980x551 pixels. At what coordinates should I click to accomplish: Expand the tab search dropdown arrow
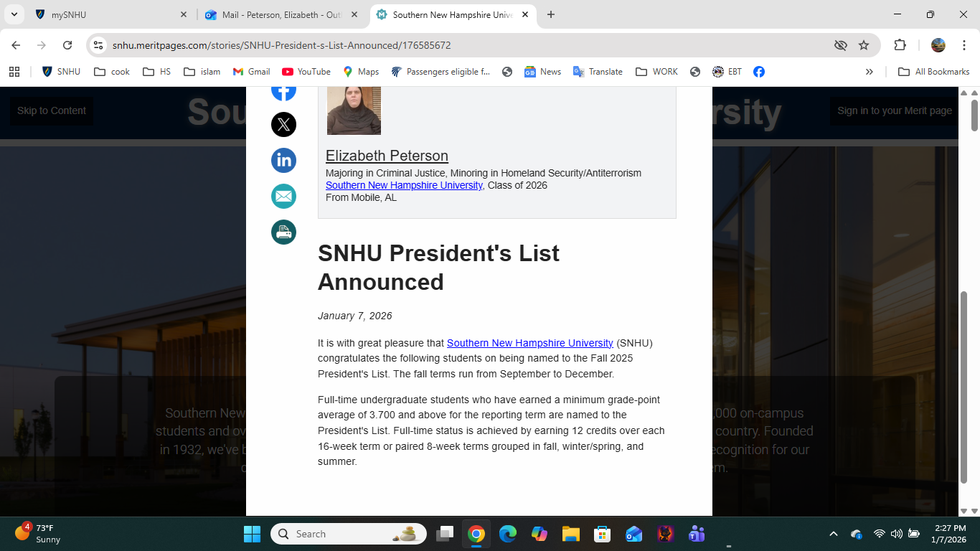[14, 14]
